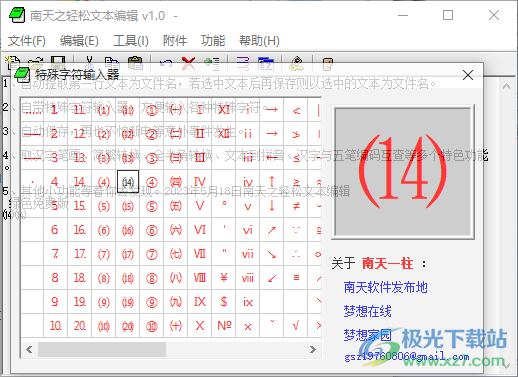The width and height of the screenshot is (518, 377).
Task: Select the lowercase roman ⅸ cell
Action: pyautogui.click(x=248, y=302)
